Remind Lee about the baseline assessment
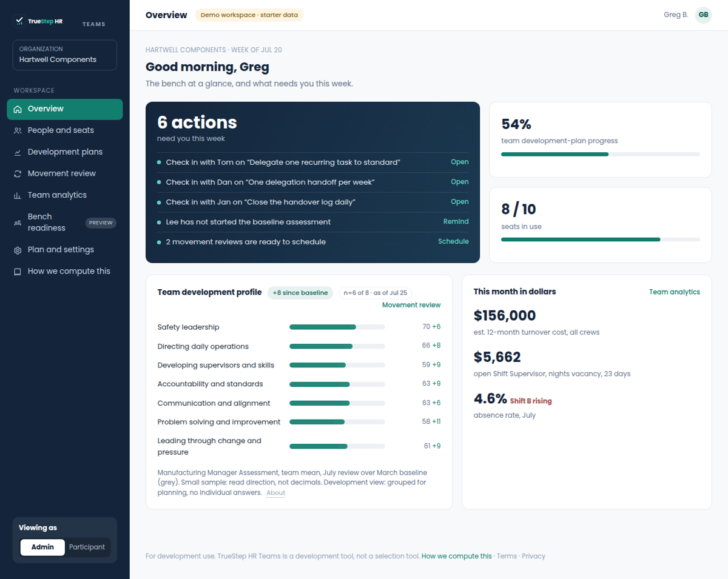The height and width of the screenshot is (579, 728). point(456,222)
